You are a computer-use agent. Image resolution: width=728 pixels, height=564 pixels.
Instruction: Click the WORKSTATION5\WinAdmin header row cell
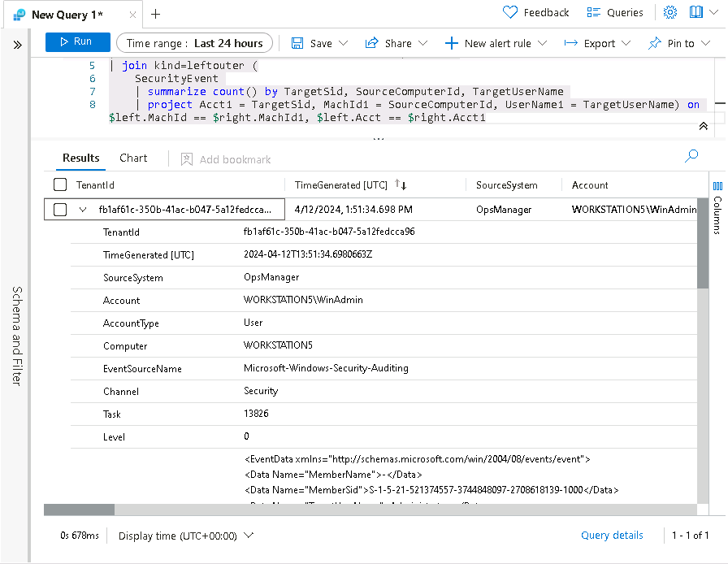(x=634, y=210)
